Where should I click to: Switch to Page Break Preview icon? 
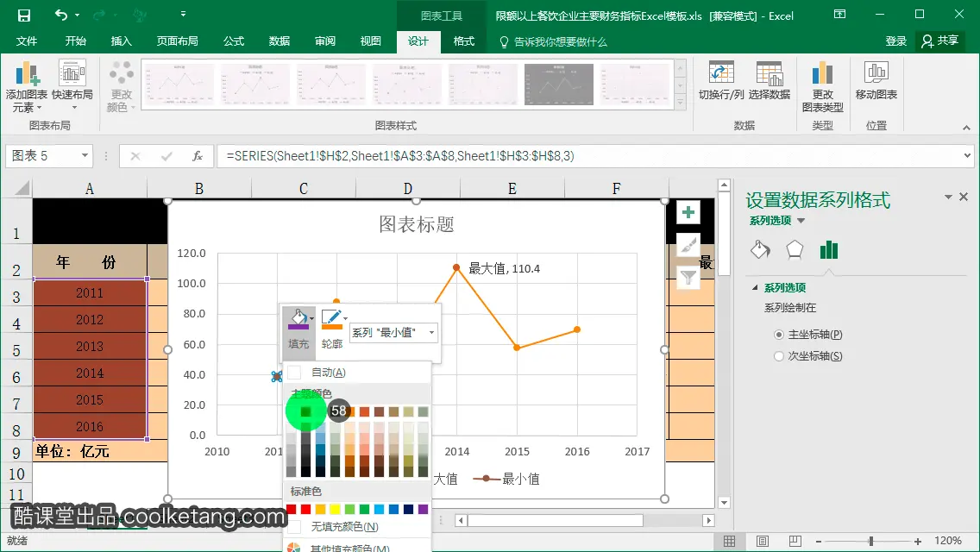click(x=795, y=542)
